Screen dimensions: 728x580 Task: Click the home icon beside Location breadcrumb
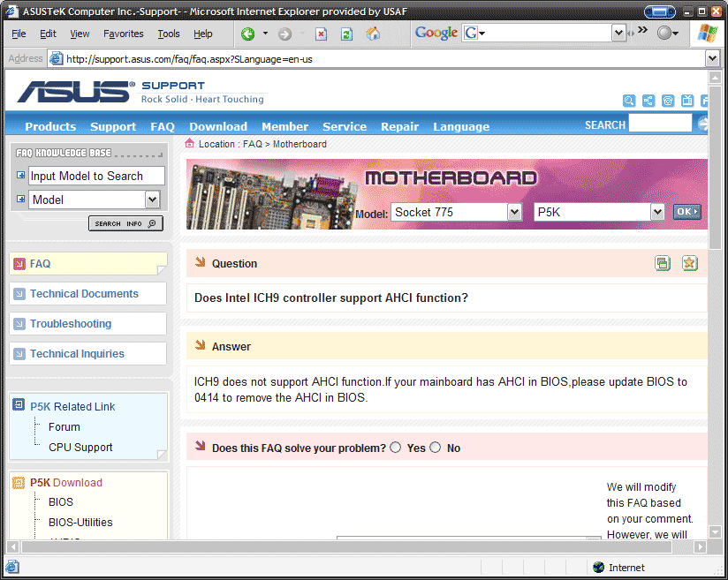point(189,143)
